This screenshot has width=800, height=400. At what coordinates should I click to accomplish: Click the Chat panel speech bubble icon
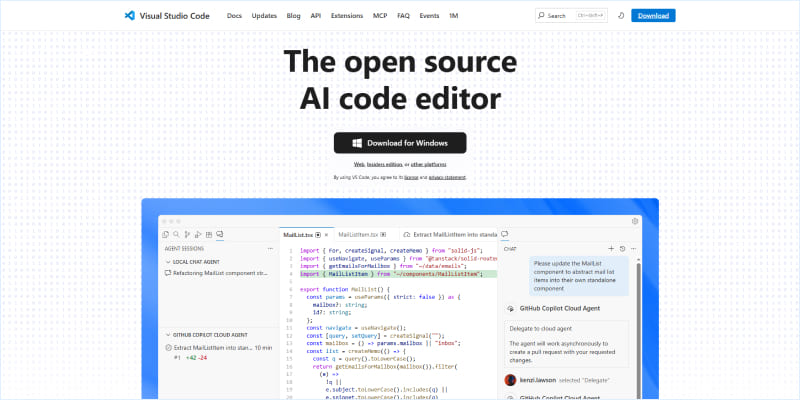(x=505, y=234)
